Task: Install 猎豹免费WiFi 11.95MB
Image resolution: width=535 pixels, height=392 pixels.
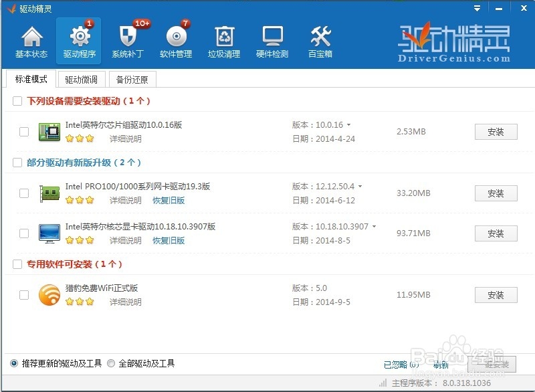Action: click(496, 295)
